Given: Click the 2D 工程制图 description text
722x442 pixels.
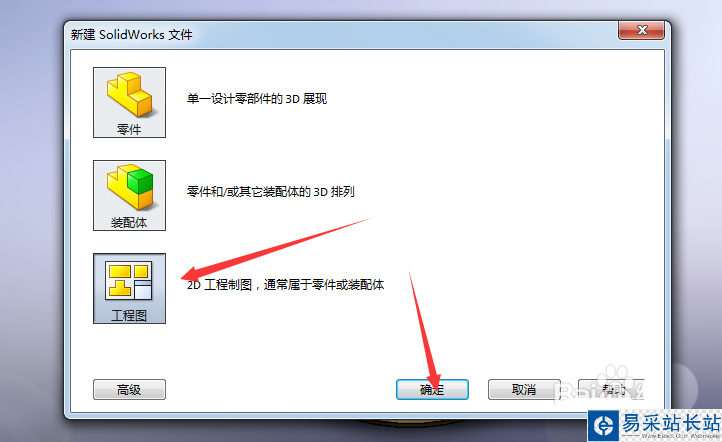Looking at the screenshot, I should pyautogui.click(x=285, y=285).
